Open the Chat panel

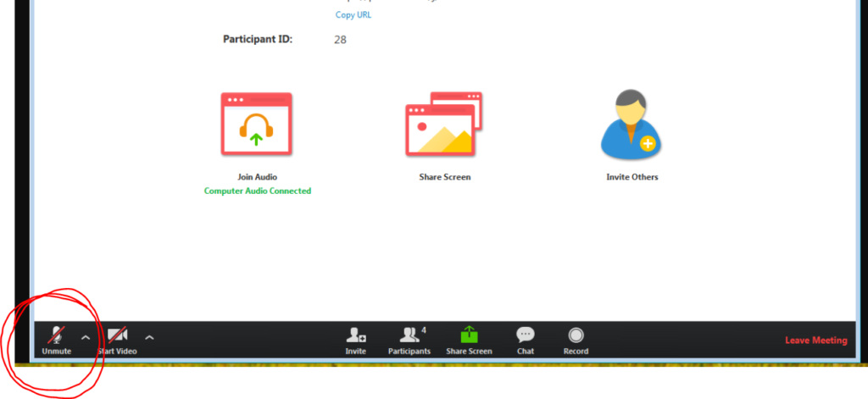(x=526, y=340)
